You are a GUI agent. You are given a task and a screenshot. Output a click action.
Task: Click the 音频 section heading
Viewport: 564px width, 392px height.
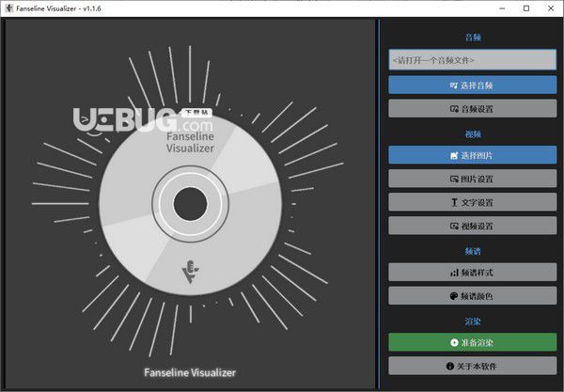pos(473,38)
